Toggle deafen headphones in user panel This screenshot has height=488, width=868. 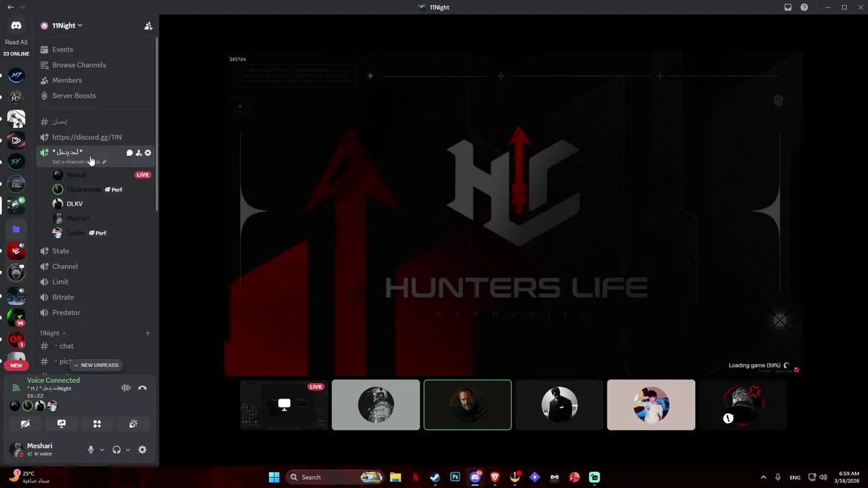click(x=117, y=449)
